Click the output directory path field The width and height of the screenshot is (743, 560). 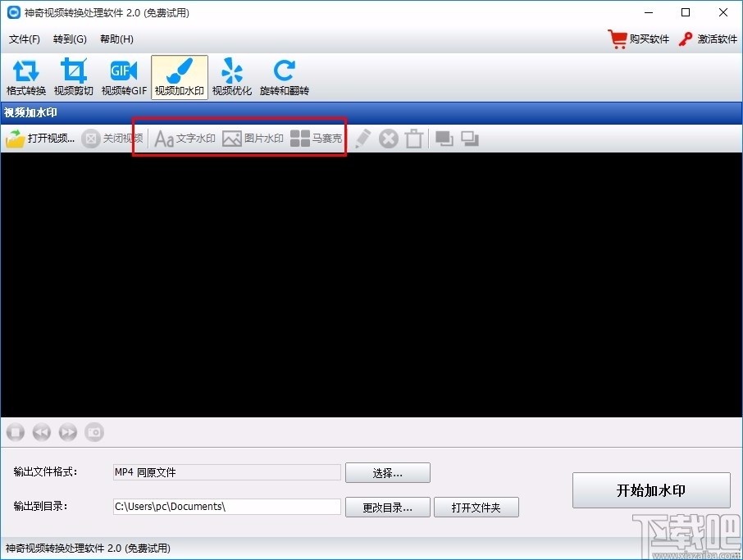227,507
